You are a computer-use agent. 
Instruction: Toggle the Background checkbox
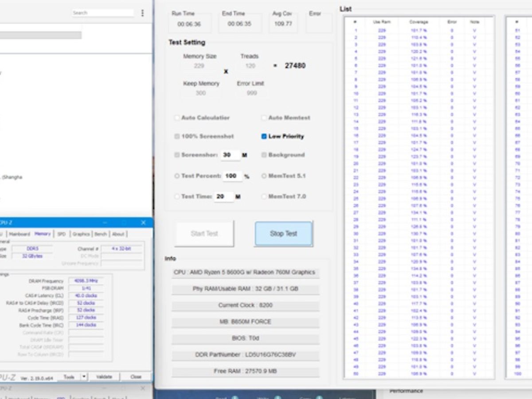tap(264, 155)
